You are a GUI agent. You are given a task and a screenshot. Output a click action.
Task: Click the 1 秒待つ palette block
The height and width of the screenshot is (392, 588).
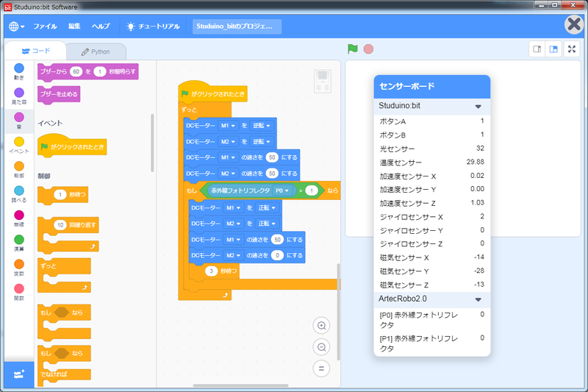62,195
